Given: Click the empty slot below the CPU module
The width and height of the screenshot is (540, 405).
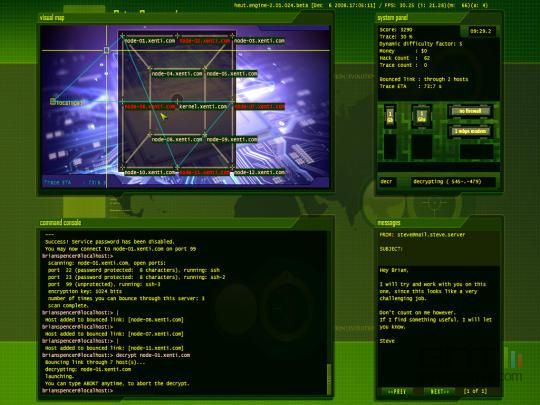Looking at the screenshot, I should tap(422, 147).
